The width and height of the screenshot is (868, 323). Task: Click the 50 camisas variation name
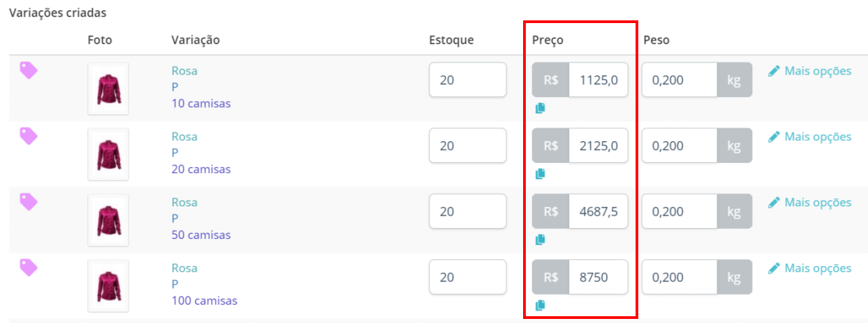pyautogui.click(x=201, y=235)
